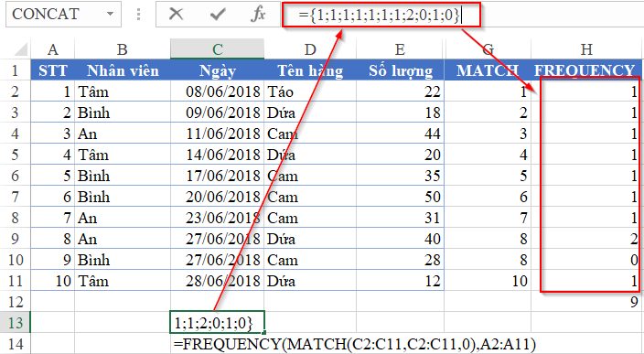
Task: Select row 13 header
Action: tap(16, 322)
